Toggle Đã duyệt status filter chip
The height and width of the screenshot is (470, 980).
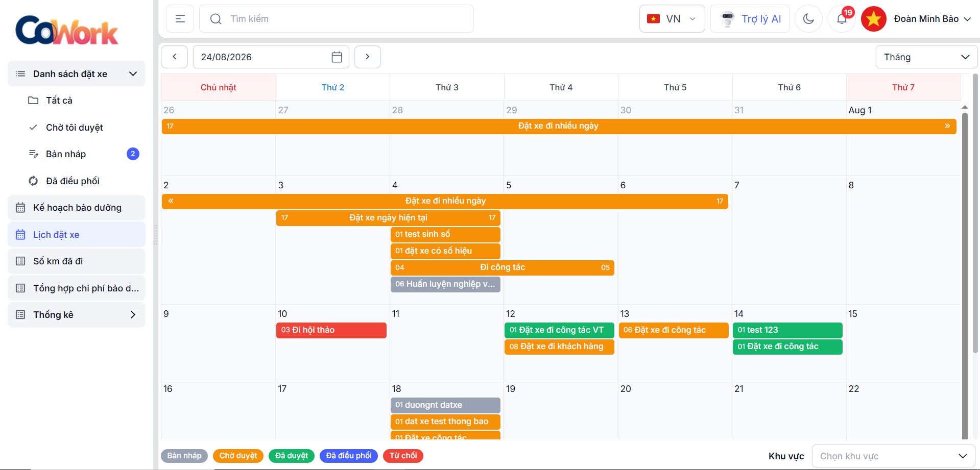click(292, 456)
